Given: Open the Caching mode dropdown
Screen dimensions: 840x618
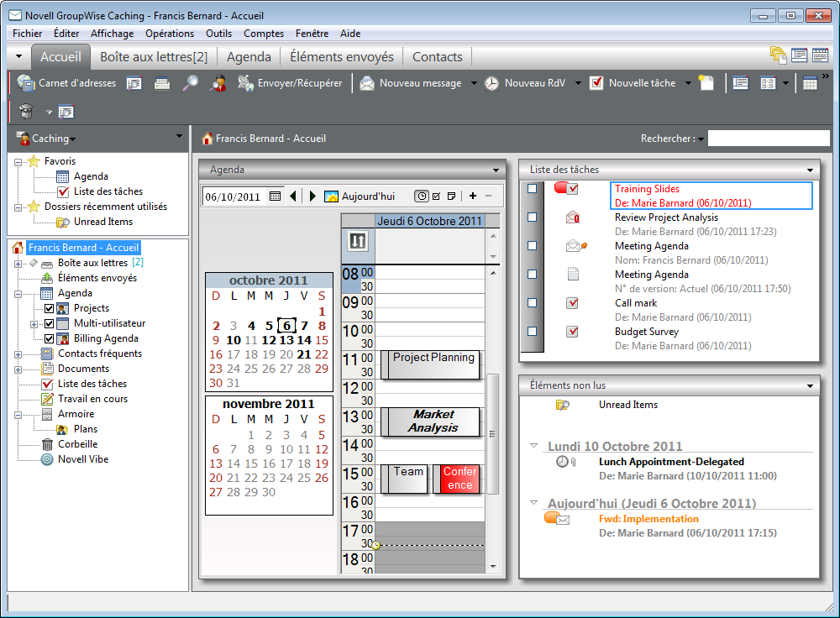Looking at the screenshot, I should coord(54,139).
